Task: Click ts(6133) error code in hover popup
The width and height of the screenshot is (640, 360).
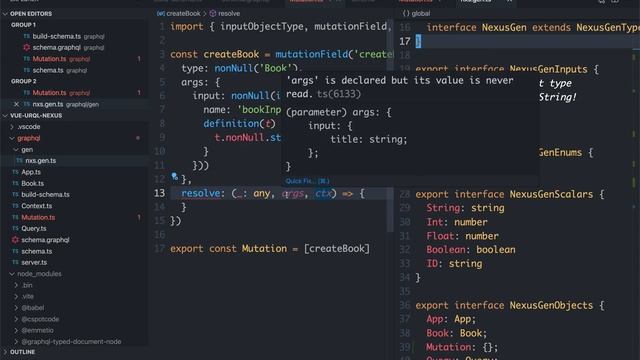Action: 339,94
